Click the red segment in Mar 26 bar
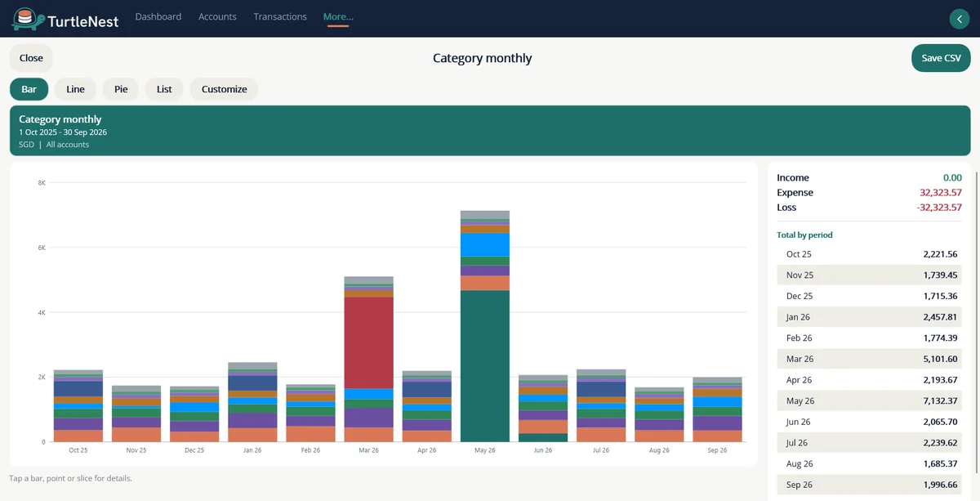The image size is (980, 501). point(368,342)
